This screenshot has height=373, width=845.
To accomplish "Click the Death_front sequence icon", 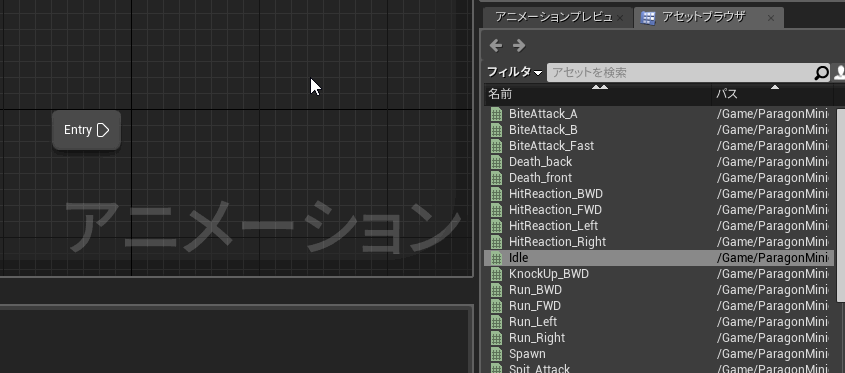I will click(x=496, y=178).
